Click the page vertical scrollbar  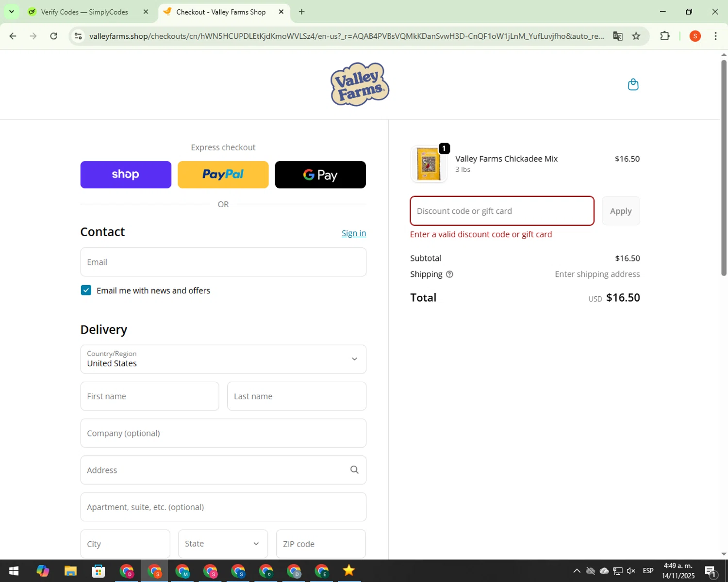pos(724,167)
